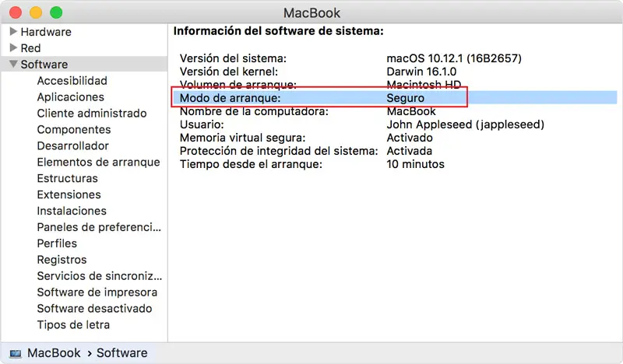Click Software in the bottom path bar

click(x=121, y=353)
